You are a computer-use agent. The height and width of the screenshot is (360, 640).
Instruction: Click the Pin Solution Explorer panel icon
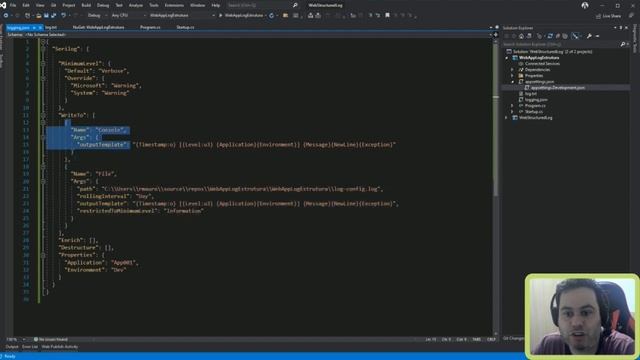coord(621,28)
